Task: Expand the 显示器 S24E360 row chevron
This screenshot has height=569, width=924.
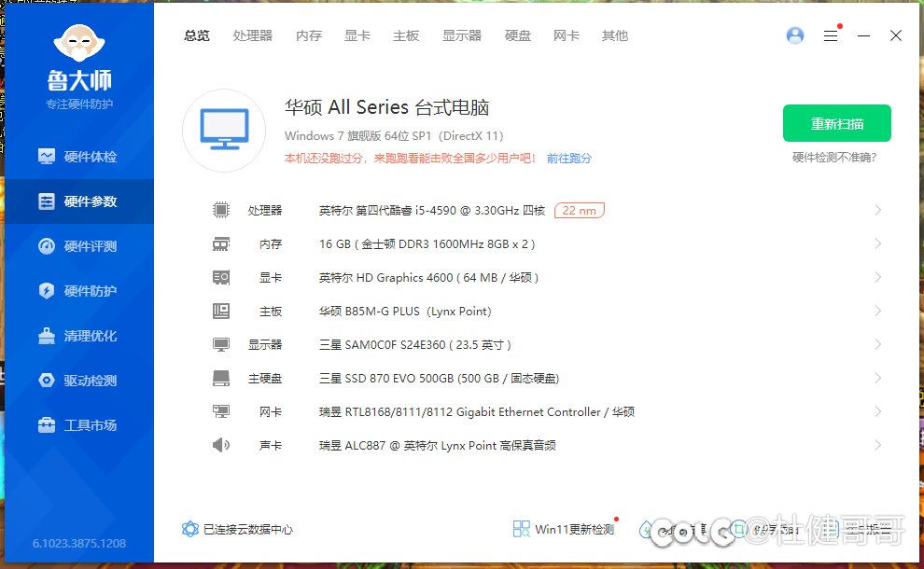Action: point(878,344)
